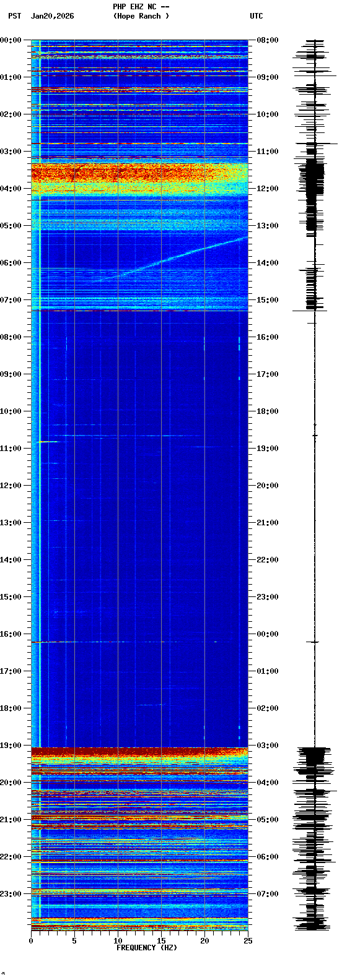Click the 13:00 PST time label on left
The image size is (342, 980).
pos(11,523)
